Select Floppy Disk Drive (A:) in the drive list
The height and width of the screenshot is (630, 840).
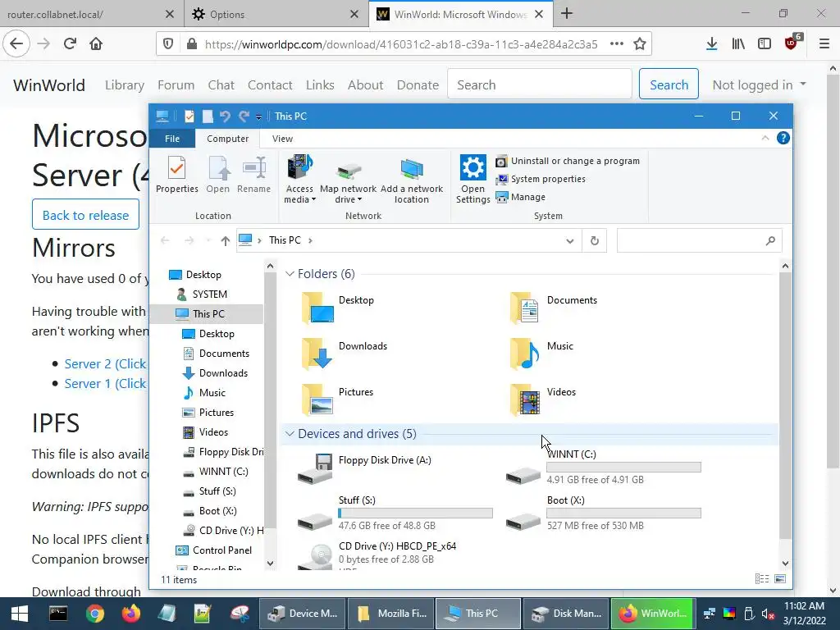coord(365,468)
